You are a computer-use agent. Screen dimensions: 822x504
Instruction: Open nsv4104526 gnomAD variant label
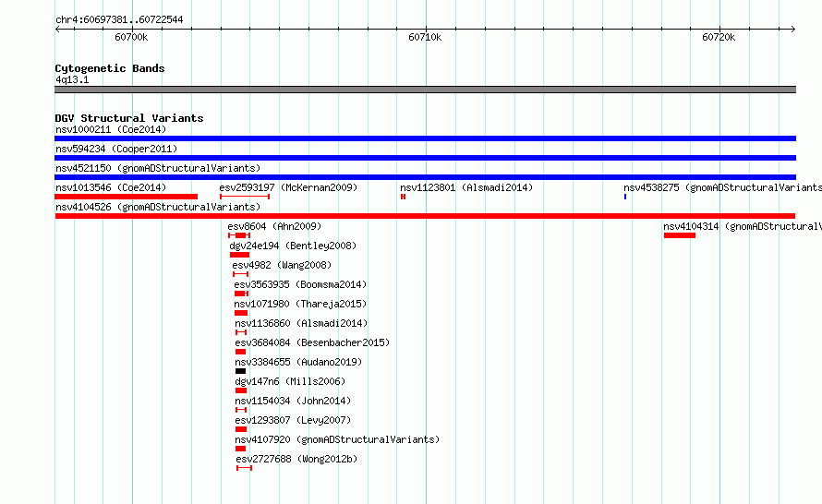click(x=158, y=207)
